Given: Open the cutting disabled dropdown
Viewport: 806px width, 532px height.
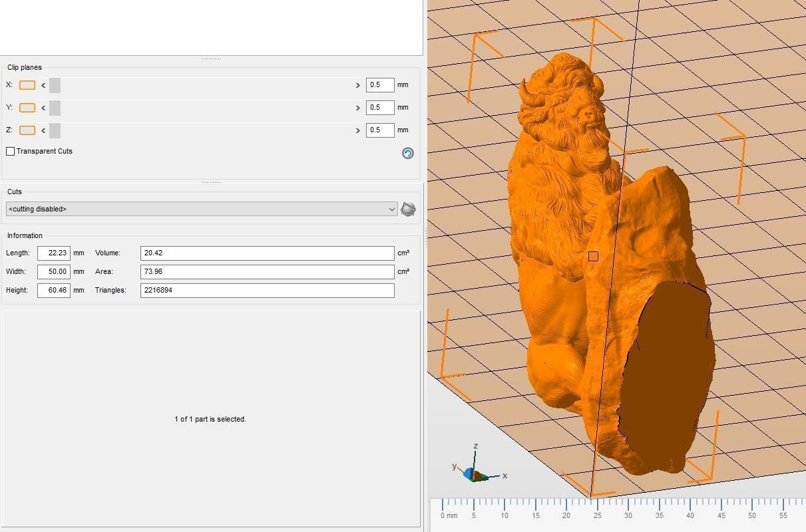Looking at the screenshot, I should pos(202,209).
